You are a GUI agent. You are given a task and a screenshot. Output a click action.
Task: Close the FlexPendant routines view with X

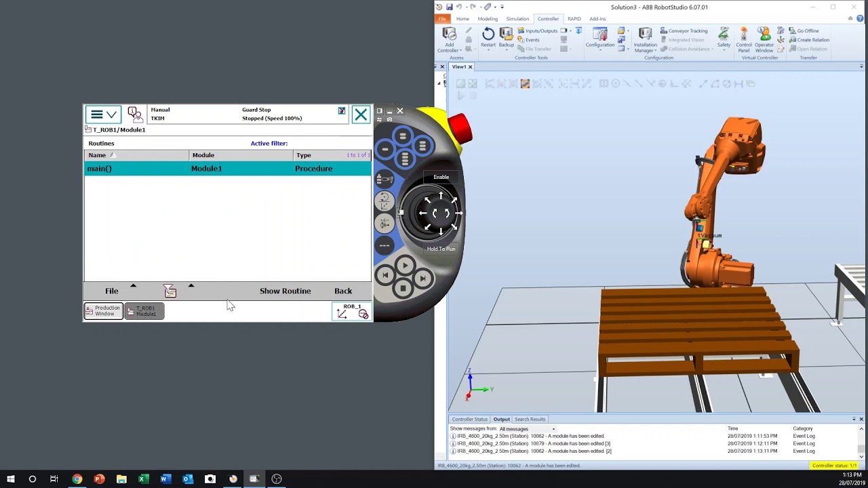361,115
